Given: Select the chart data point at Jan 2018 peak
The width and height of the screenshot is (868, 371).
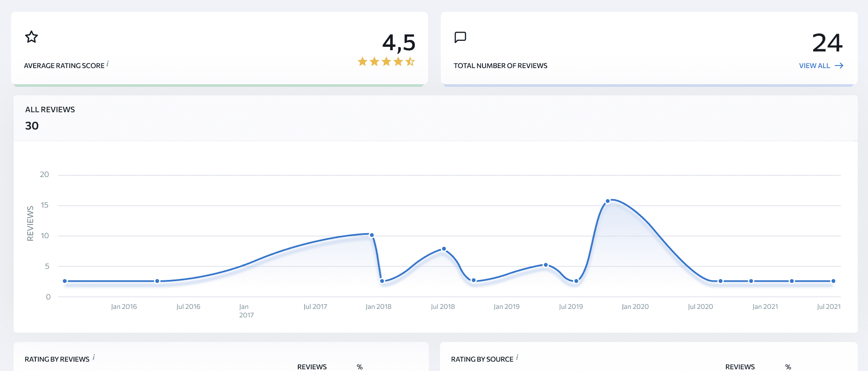Looking at the screenshot, I should click(x=372, y=235).
